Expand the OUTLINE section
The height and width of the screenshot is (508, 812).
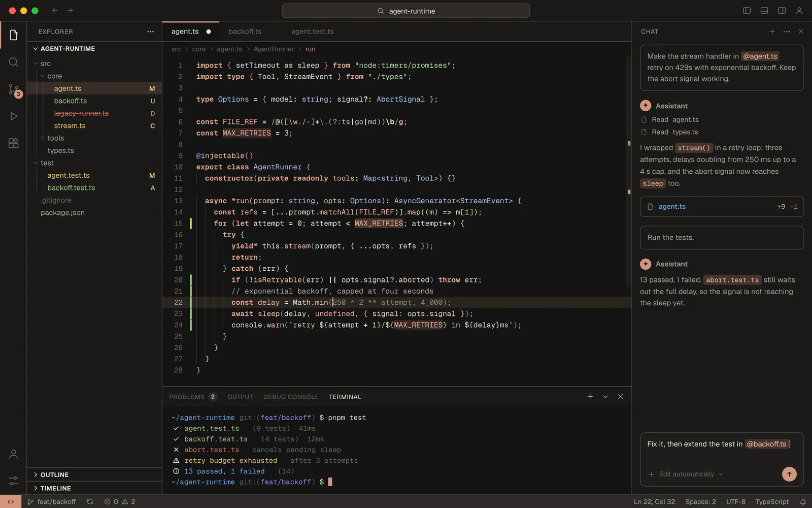pos(94,474)
